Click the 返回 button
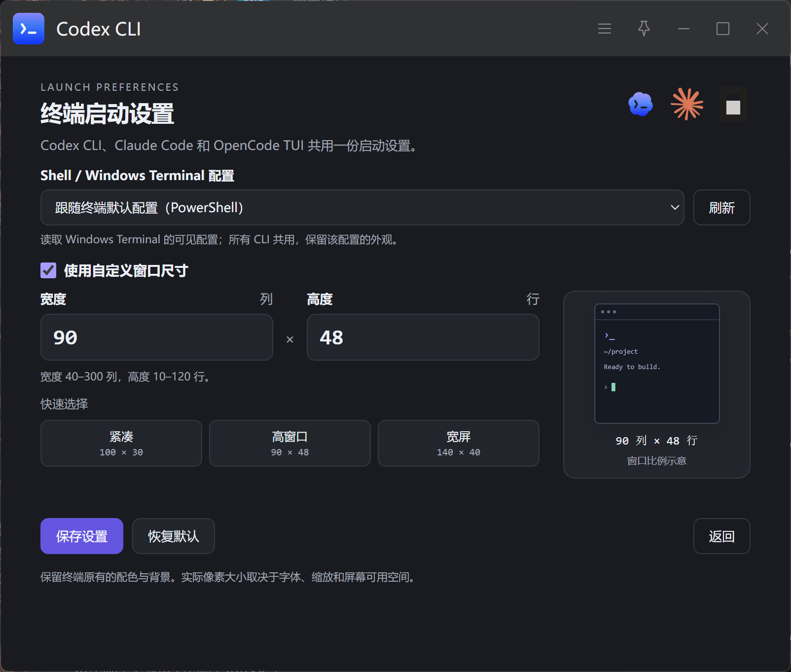Viewport: 791px width, 672px height. click(722, 536)
